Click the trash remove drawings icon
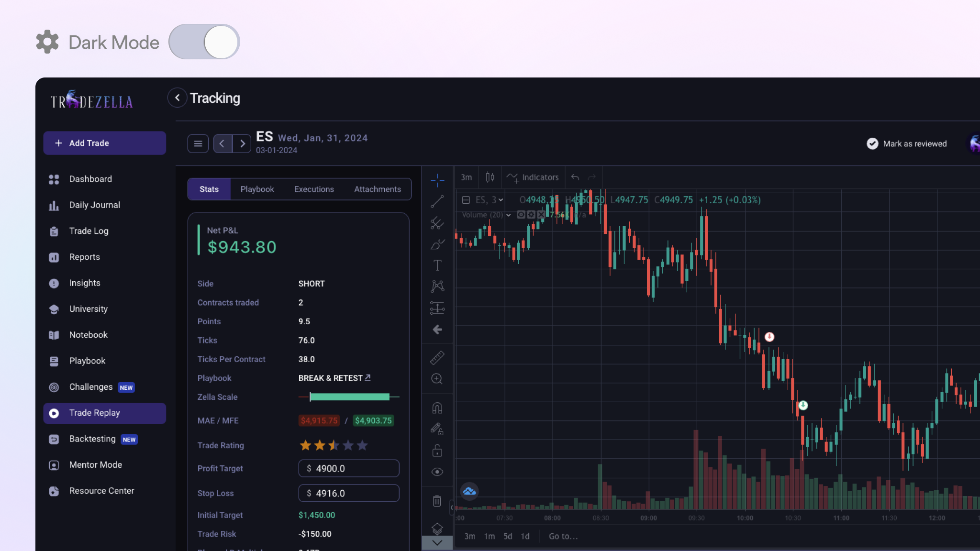 (x=437, y=501)
